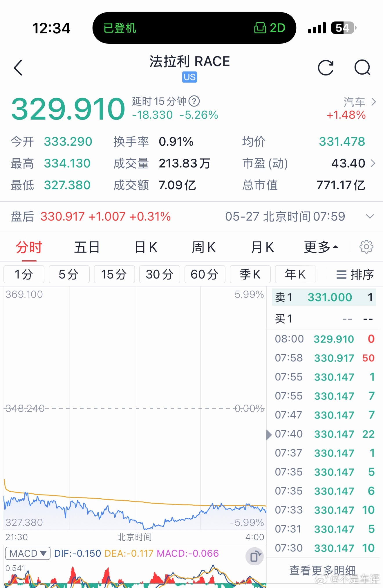Tap the 成交额 7.09亿 value
This screenshot has width=383, height=588.
[x=177, y=185]
